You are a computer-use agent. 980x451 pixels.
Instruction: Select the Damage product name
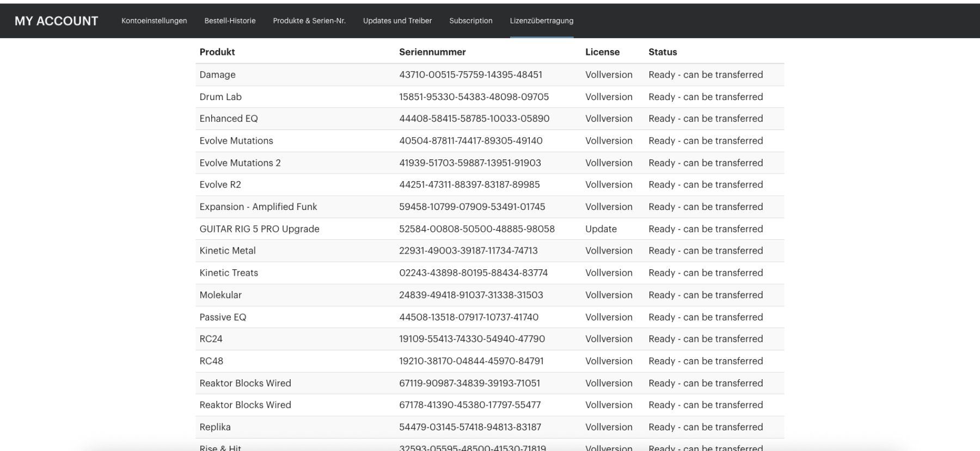(217, 75)
